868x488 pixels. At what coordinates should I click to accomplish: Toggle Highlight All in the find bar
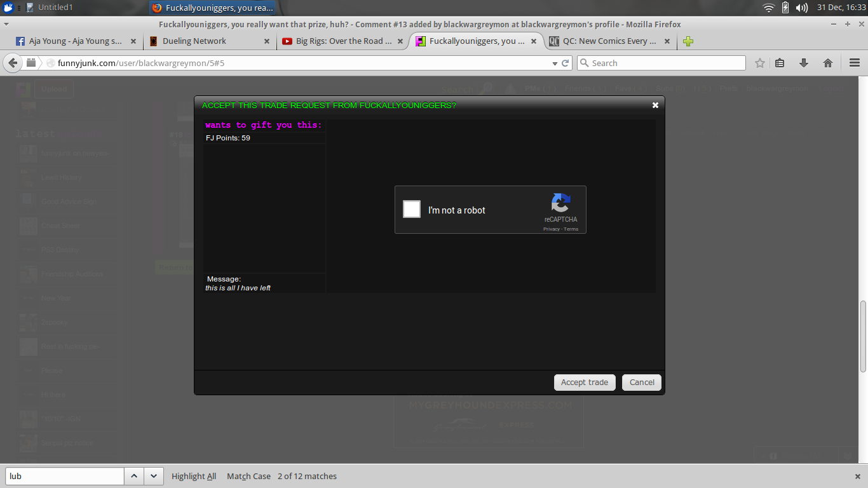click(x=194, y=476)
